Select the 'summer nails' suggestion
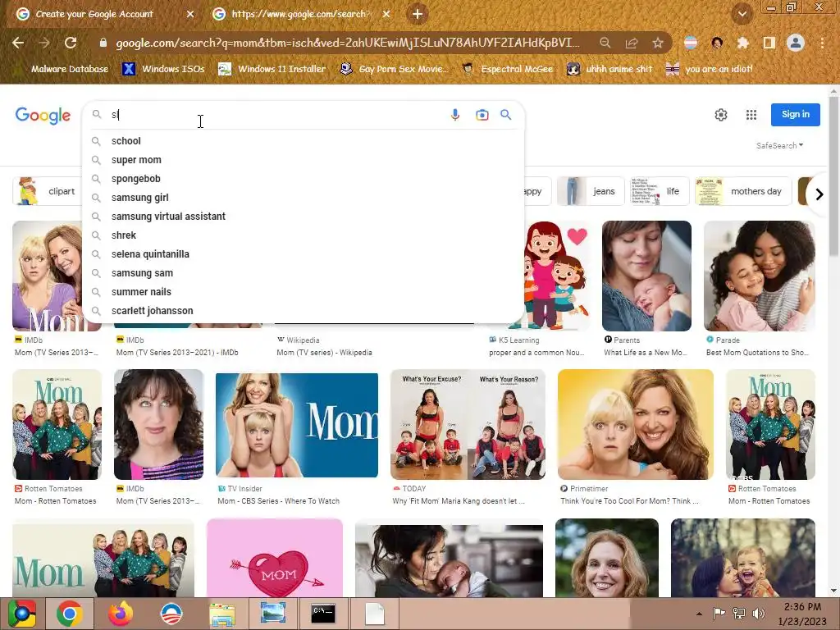Image resolution: width=840 pixels, height=630 pixels. pos(304,292)
